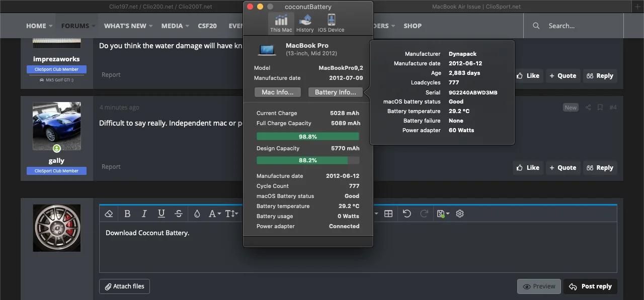Image resolution: width=644 pixels, height=300 pixels.
Task: Click into the reply text area
Action: point(358,247)
